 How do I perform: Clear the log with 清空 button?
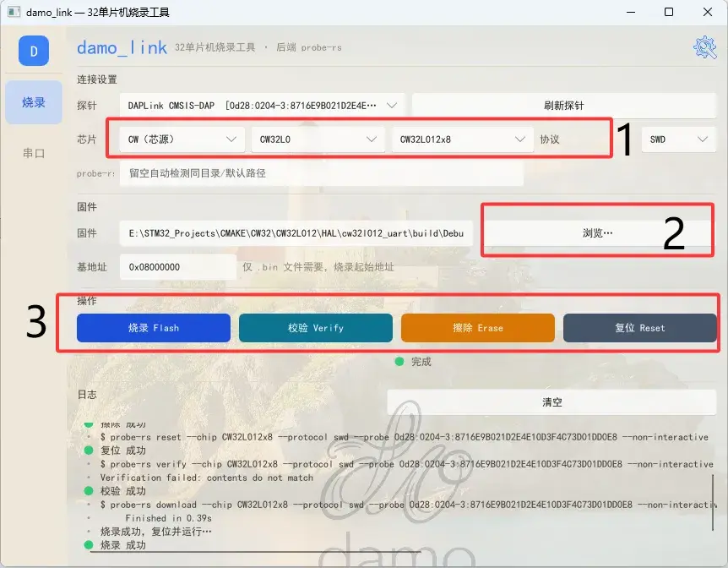point(551,402)
